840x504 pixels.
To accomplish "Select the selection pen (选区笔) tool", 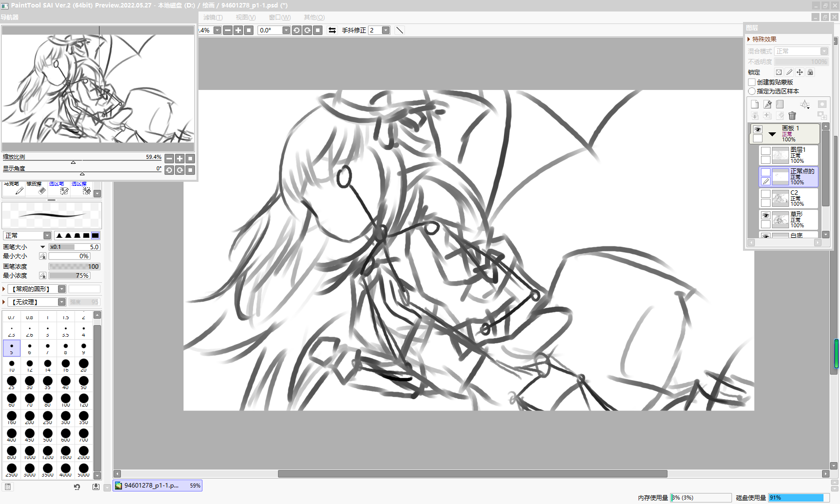I will (58, 188).
